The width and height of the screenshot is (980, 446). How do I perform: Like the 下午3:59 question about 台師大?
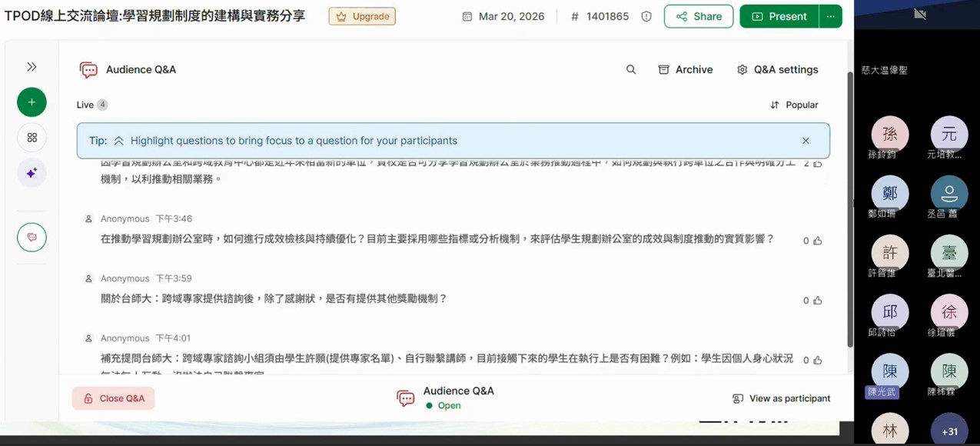pyautogui.click(x=818, y=301)
